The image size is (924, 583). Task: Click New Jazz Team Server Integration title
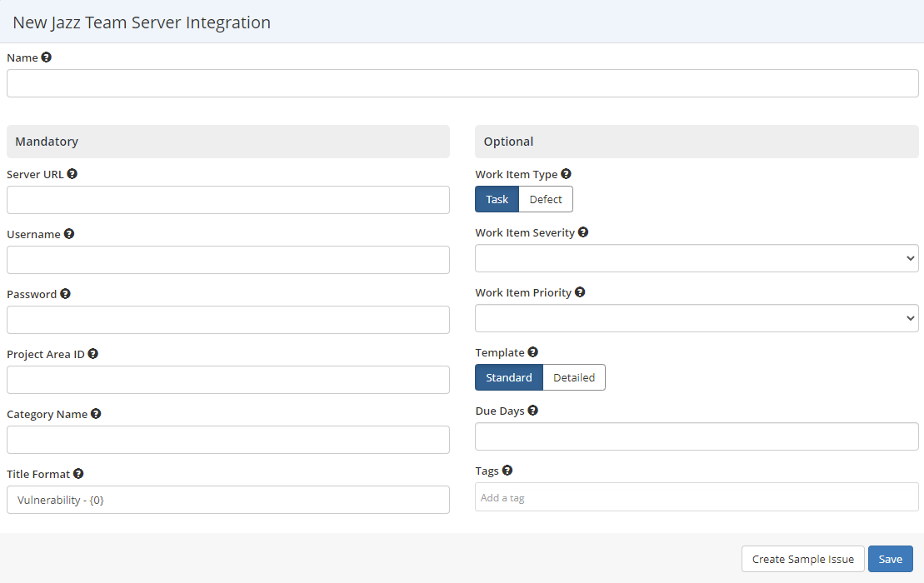pyautogui.click(x=142, y=22)
